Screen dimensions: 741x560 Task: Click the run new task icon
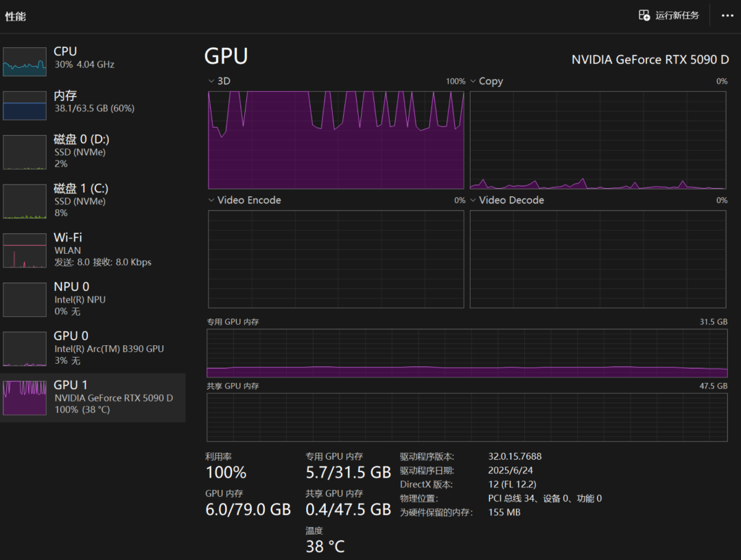[x=644, y=16]
